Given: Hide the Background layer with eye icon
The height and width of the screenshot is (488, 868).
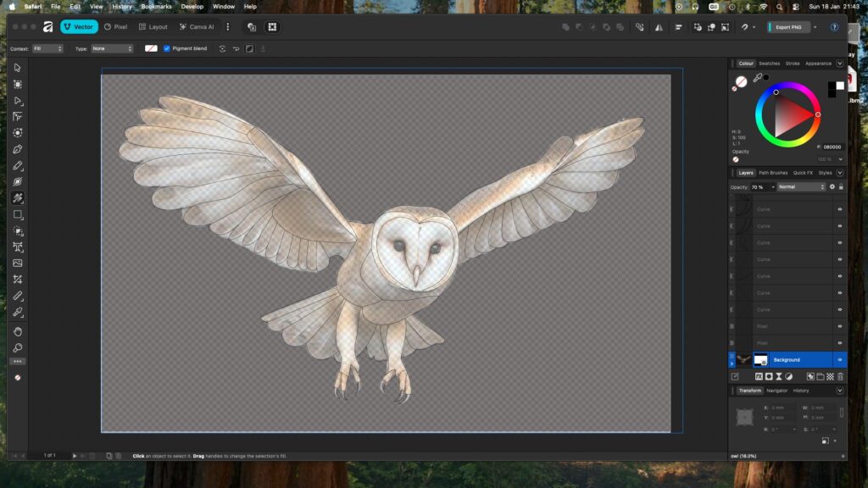Looking at the screenshot, I should [839, 360].
